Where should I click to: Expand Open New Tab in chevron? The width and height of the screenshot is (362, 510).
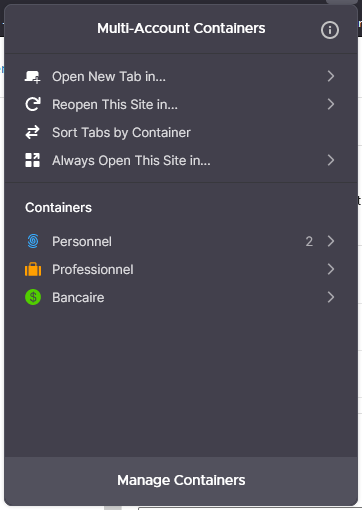tap(331, 76)
